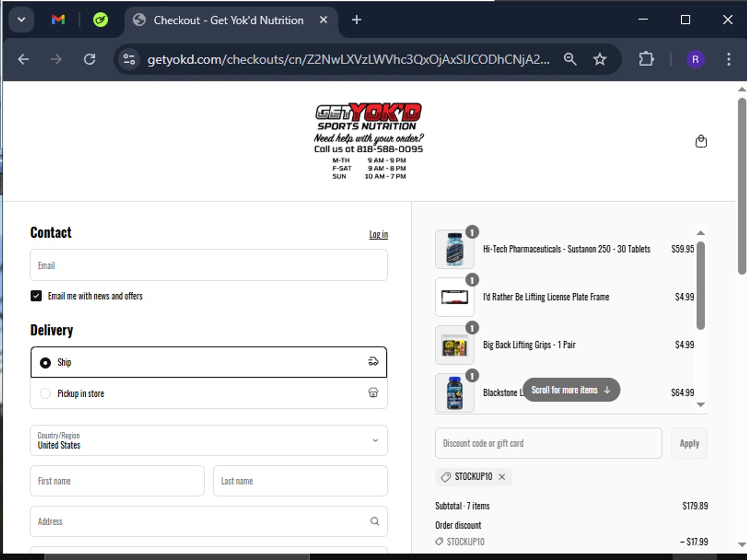Select the Ship delivery option

(x=209, y=362)
